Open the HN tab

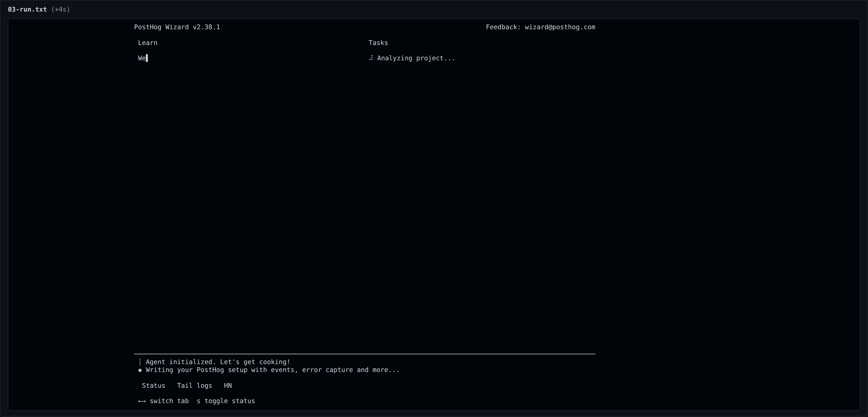228,385
